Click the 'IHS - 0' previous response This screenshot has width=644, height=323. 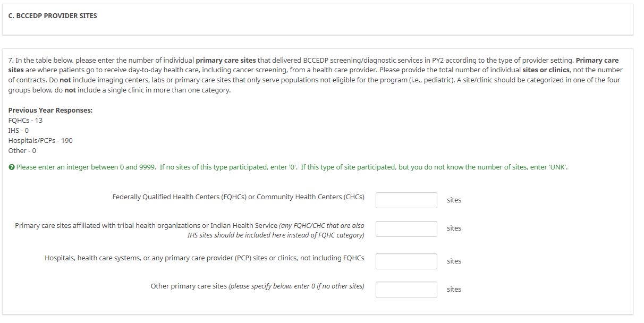point(19,131)
